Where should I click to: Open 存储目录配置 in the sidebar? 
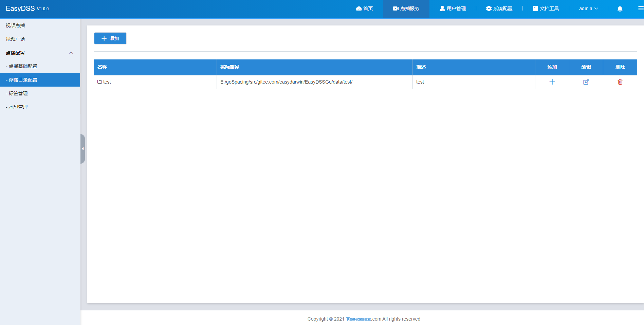(40, 80)
